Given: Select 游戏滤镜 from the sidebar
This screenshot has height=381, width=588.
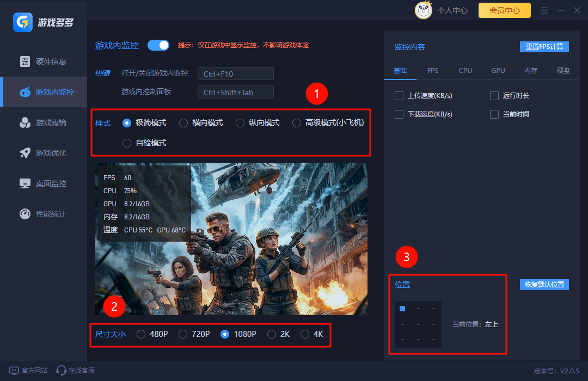Looking at the screenshot, I should tap(44, 122).
